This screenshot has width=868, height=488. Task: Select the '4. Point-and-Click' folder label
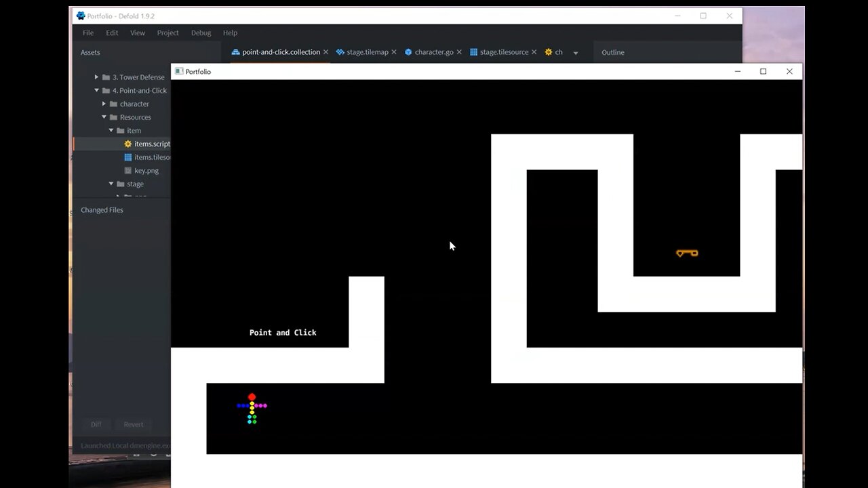[x=140, y=91]
